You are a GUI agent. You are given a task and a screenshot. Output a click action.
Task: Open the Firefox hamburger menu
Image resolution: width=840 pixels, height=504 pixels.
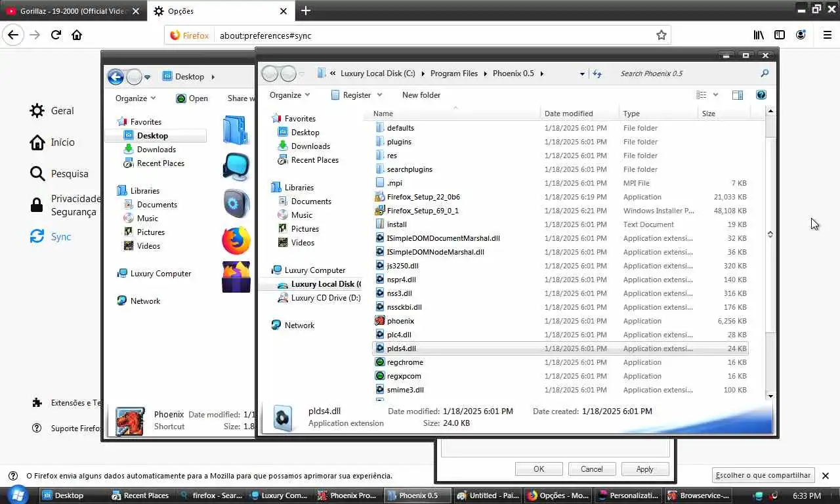tap(827, 35)
